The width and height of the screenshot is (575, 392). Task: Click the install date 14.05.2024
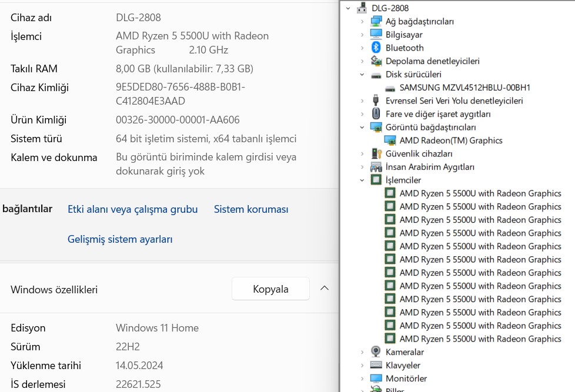[139, 365]
